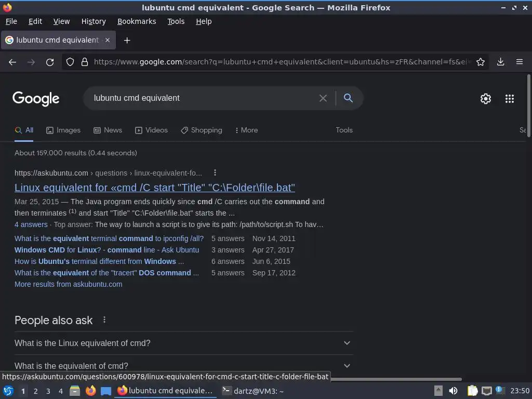Expand 'What is the Linux equivalent of cmd?'
Screen dimensions: 532x399
click(184, 343)
